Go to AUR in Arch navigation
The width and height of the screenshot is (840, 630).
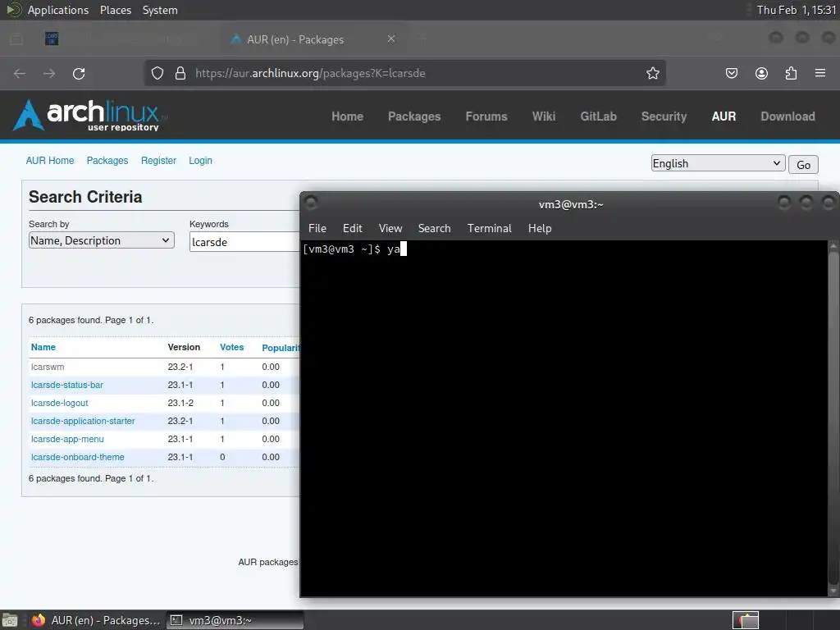[x=724, y=116]
